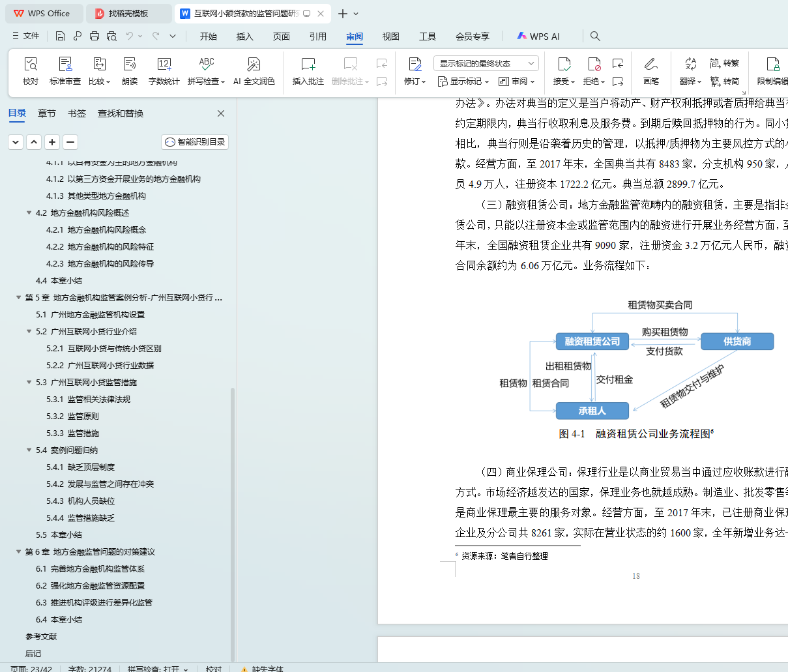Switch to 页面 ribbon tab
Viewport: 788px width, 672px height.
pyautogui.click(x=282, y=37)
